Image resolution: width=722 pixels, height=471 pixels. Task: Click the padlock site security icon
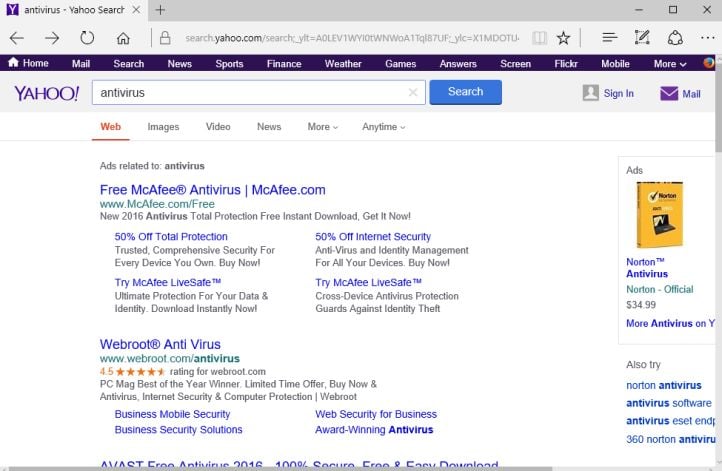coord(165,38)
